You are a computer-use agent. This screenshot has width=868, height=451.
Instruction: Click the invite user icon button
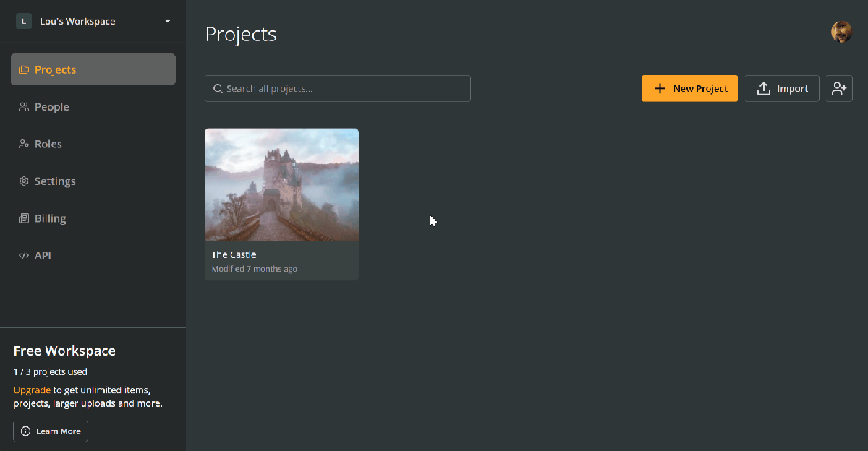click(x=839, y=89)
